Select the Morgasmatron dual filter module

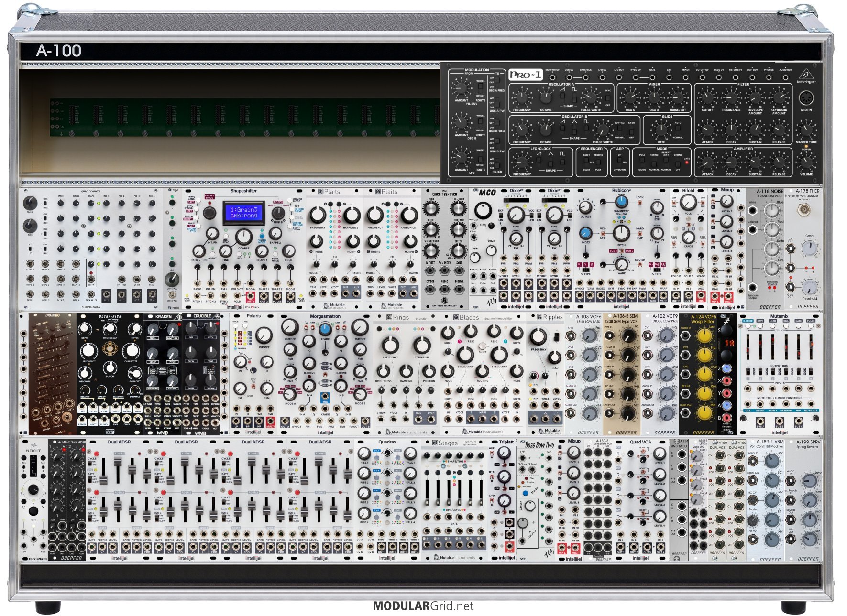pyautogui.click(x=325, y=374)
